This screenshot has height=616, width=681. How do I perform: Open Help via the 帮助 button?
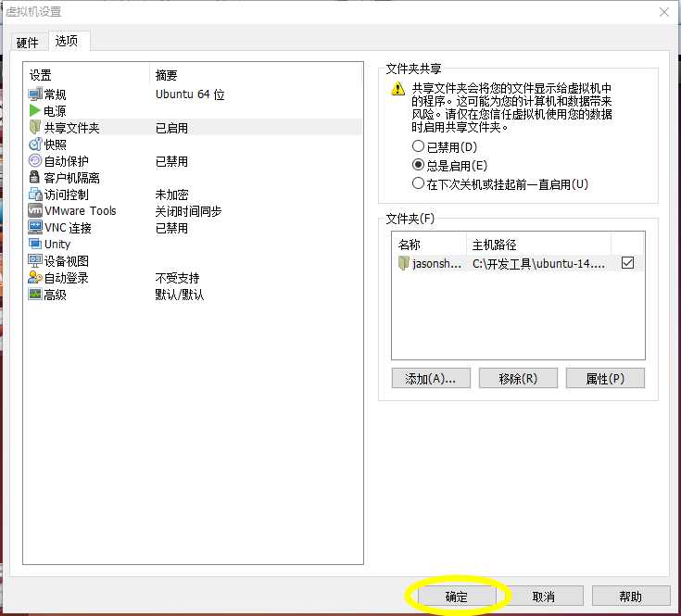[631, 596]
